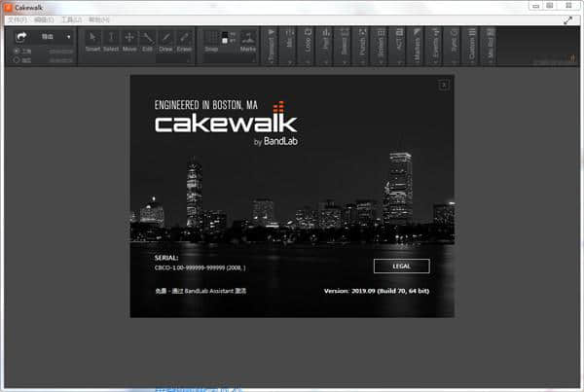Open the 工具(U) menu
The width and height of the screenshot is (584, 392).
(71, 19)
